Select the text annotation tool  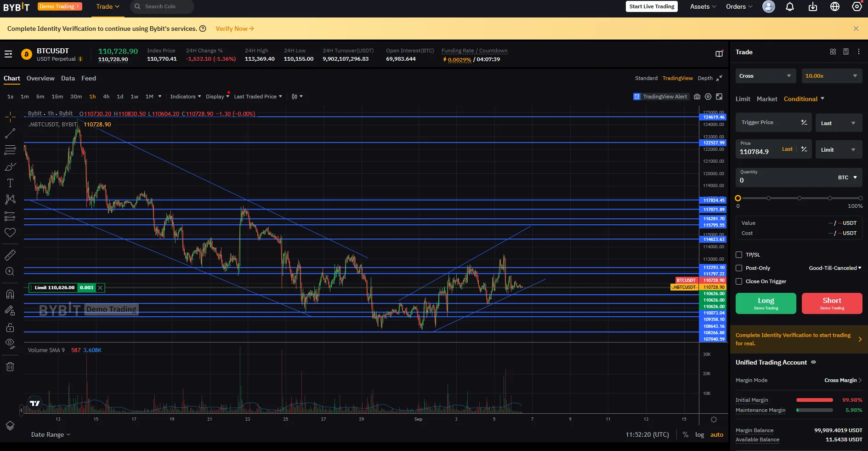point(10,183)
